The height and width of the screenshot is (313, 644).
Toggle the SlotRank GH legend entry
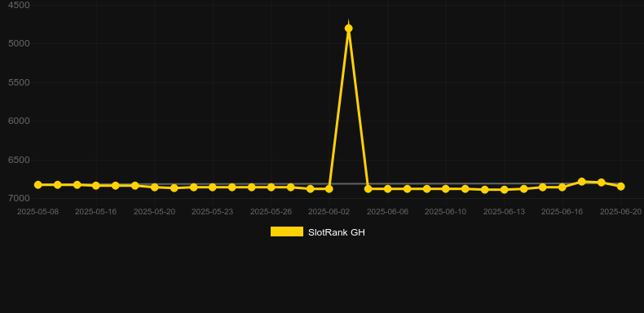[317, 232]
